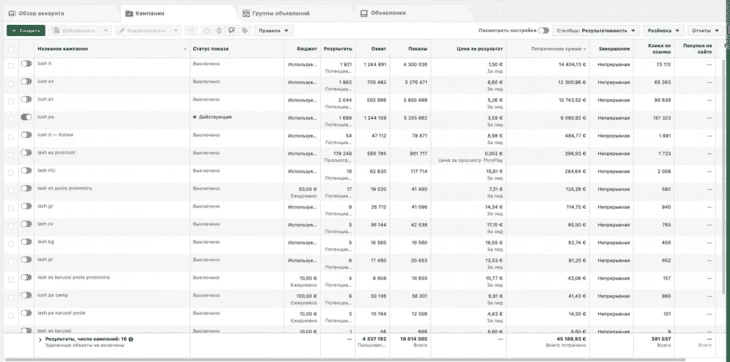
Task: Click sort arrow on Название кампании header
Action: [186, 49]
